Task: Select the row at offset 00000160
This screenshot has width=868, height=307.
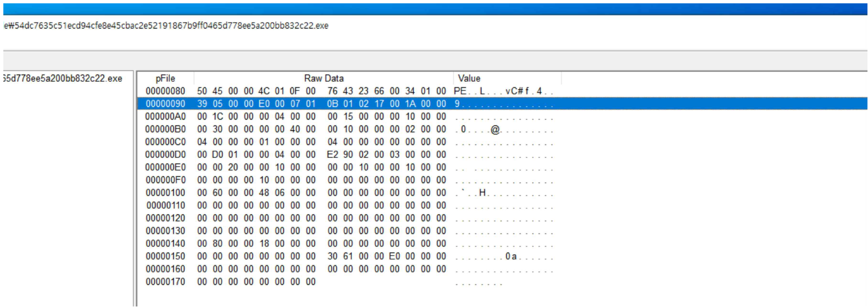Action: [165, 270]
